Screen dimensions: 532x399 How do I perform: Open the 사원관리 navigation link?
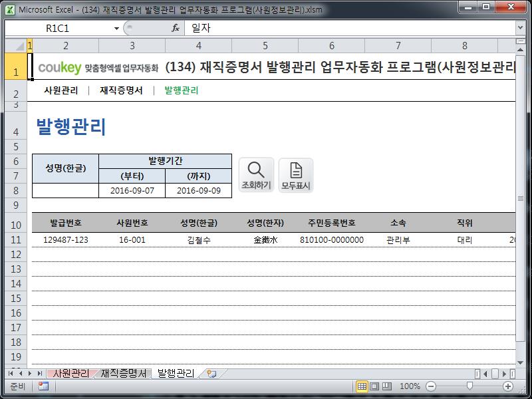(x=61, y=90)
